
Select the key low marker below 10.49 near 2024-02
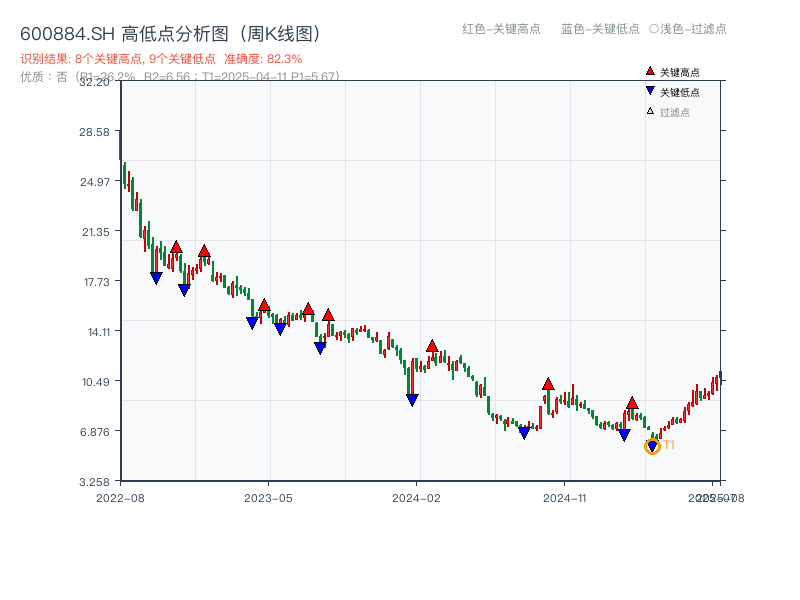pos(412,400)
